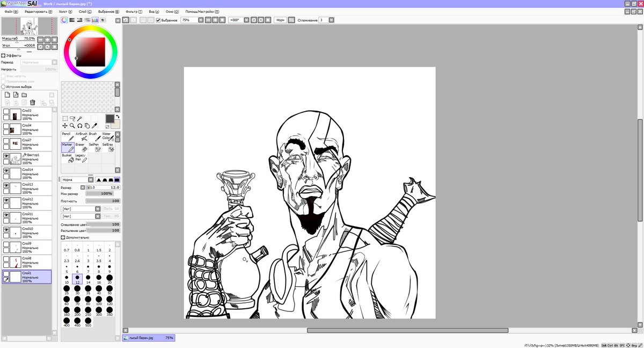Toggle the Выбранное checkbox
Image resolution: width=644 pixels, height=348 pixels.
158,20
